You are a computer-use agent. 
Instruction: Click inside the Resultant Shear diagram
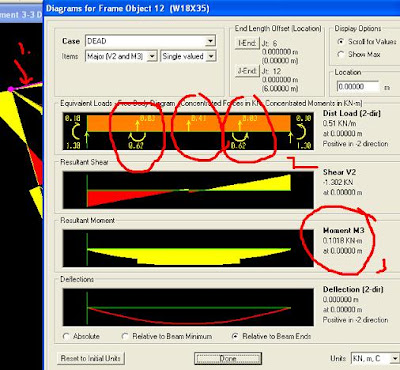(x=188, y=190)
